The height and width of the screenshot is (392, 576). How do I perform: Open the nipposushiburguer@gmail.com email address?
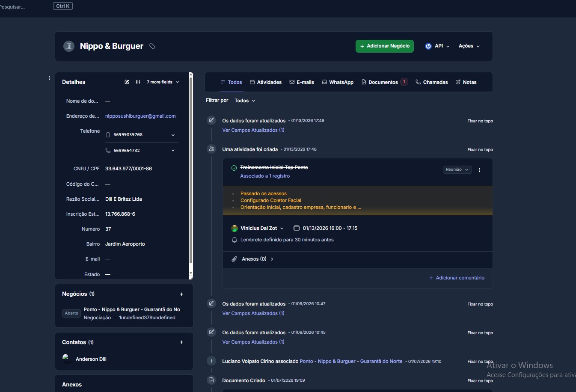(140, 116)
